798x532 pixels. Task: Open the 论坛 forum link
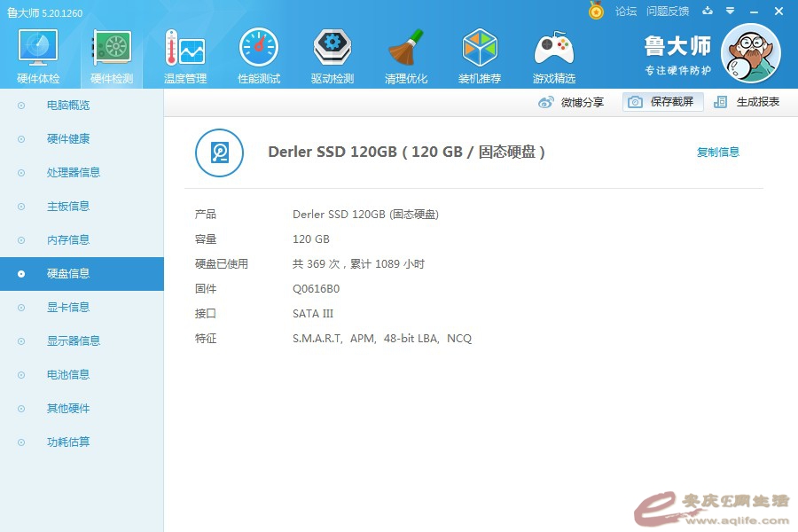click(626, 12)
